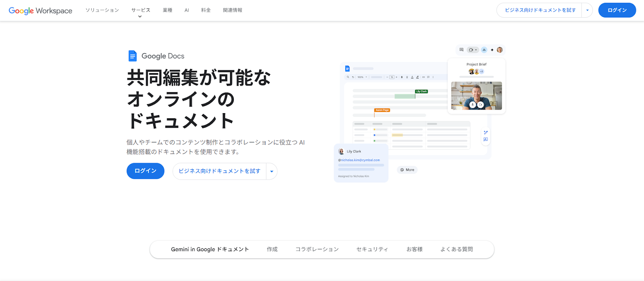
Task: Click the Google Workspace logo
Action: click(x=40, y=10)
